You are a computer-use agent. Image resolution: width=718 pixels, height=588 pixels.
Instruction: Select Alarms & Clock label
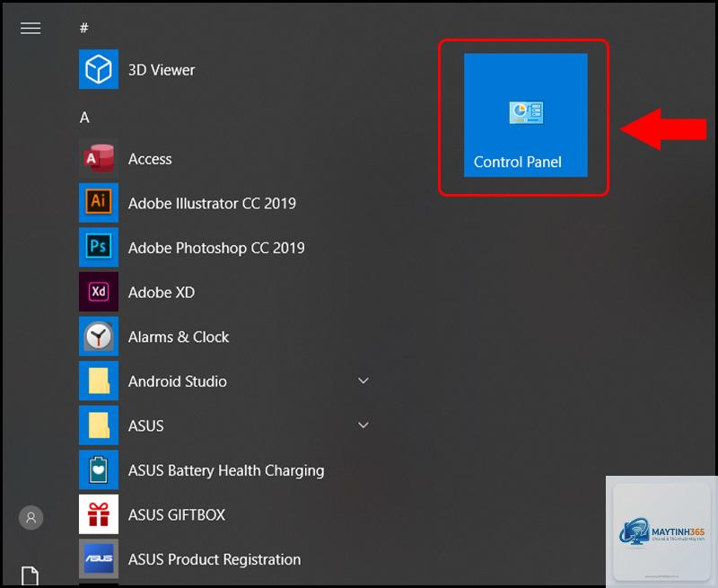click(179, 337)
